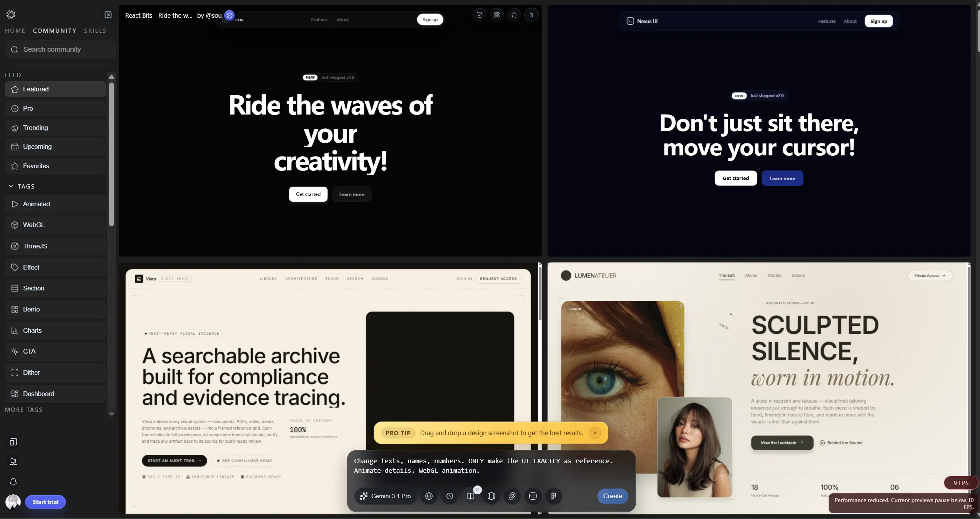Image resolution: width=980 pixels, height=519 pixels.
Task: Filter by the Charts tag
Action: 55,330
